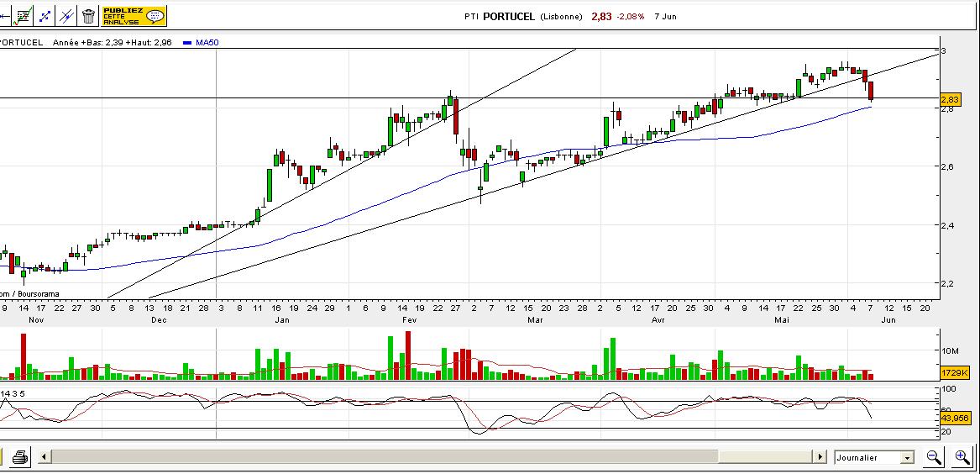Click the 2,6 price axis label

947,166
